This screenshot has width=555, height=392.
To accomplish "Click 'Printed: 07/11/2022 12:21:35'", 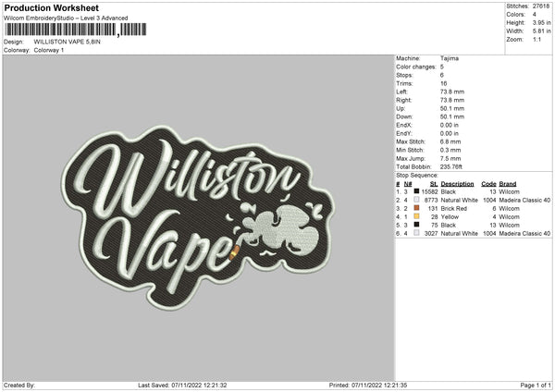I will pyautogui.click(x=368, y=386).
